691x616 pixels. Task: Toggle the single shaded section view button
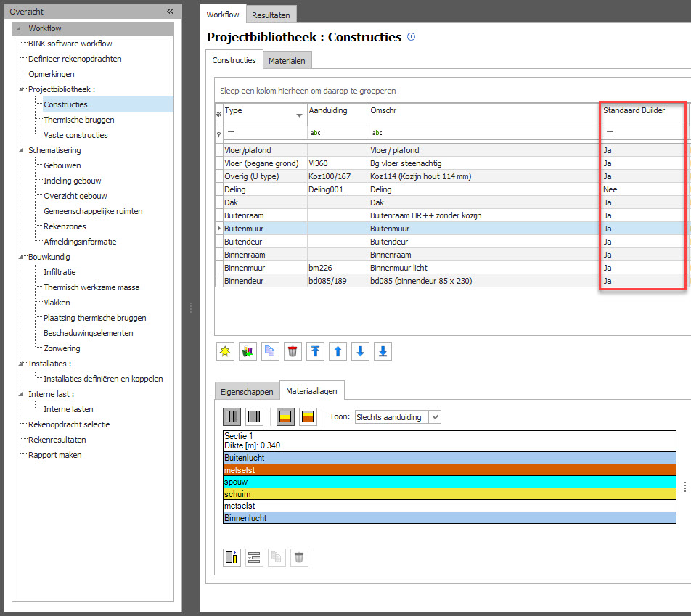[254, 417]
